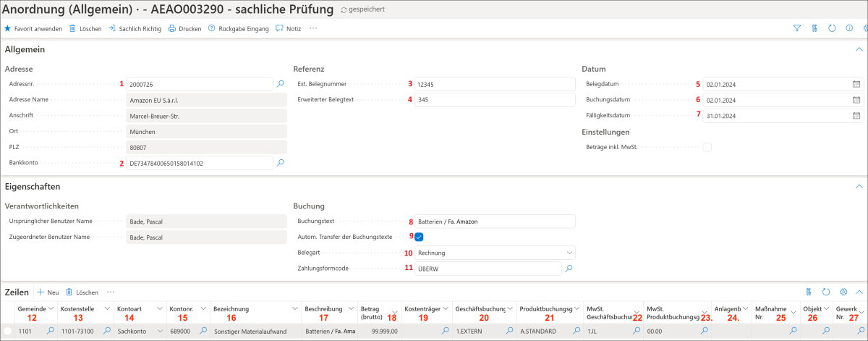Collapse the Allgemein section
This screenshot has width=868, height=341.
(858, 50)
